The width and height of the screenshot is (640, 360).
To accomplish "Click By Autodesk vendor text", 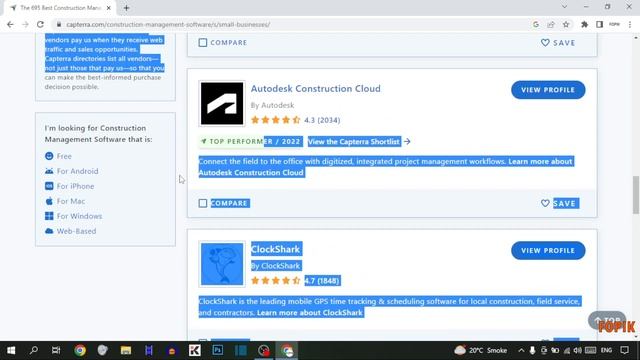I will tap(272, 105).
